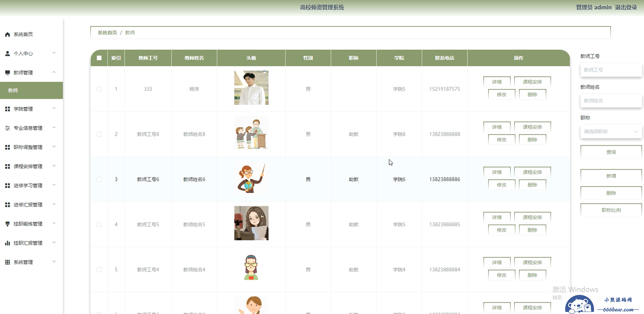This screenshot has height=314, width=644.
Task: Click the bar chart icon beside 挂职汇报管理
Action: pos(8,243)
